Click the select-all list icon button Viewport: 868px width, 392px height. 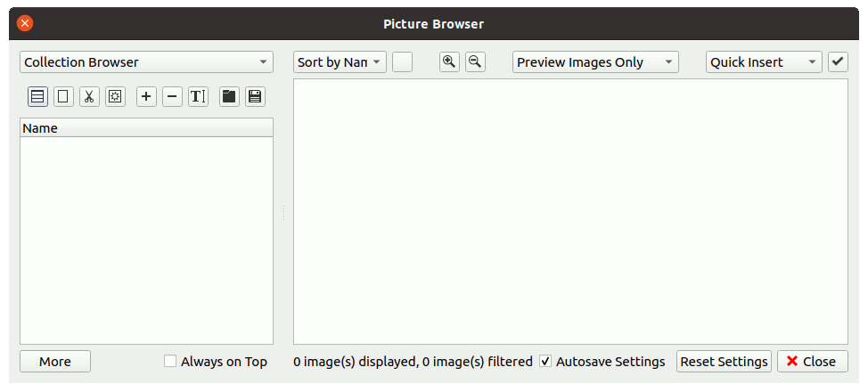tap(37, 96)
